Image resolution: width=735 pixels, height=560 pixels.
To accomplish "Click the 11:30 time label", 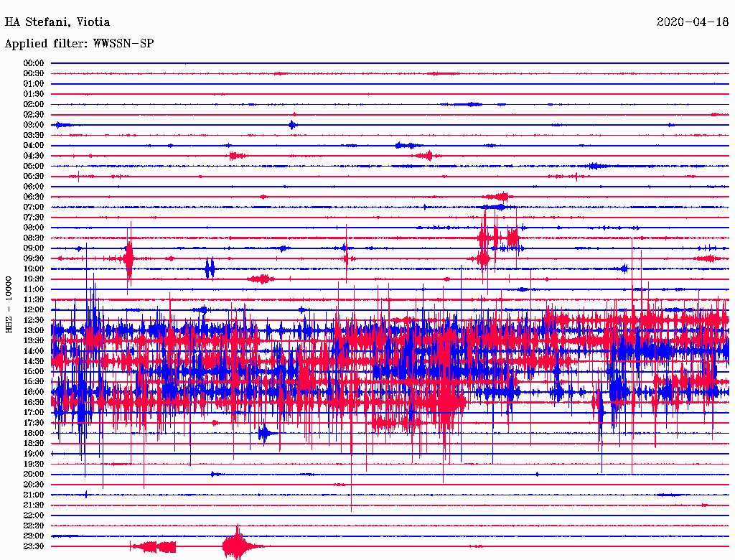I will pyautogui.click(x=34, y=299).
